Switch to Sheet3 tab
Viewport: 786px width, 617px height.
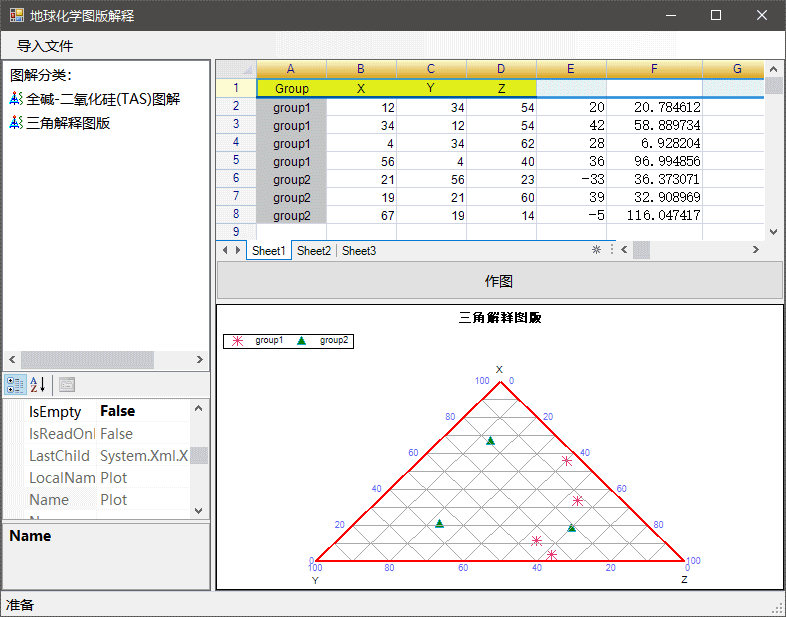click(359, 251)
